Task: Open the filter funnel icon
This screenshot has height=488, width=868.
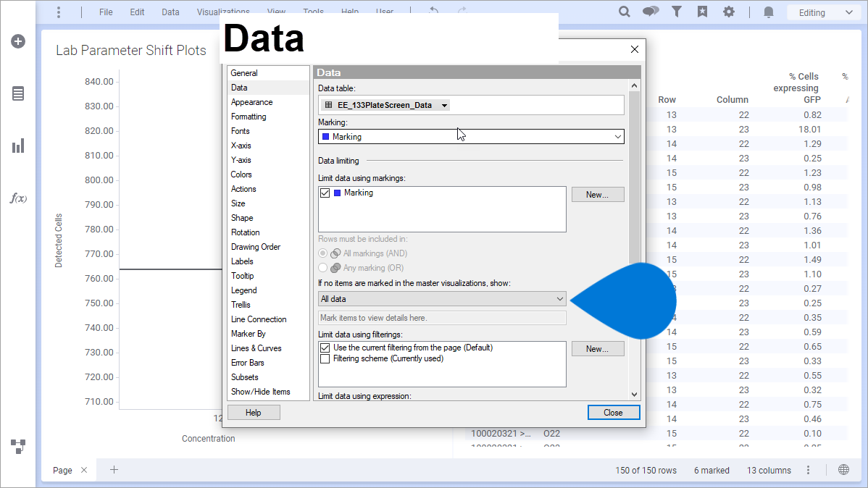Action: pos(677,12)
